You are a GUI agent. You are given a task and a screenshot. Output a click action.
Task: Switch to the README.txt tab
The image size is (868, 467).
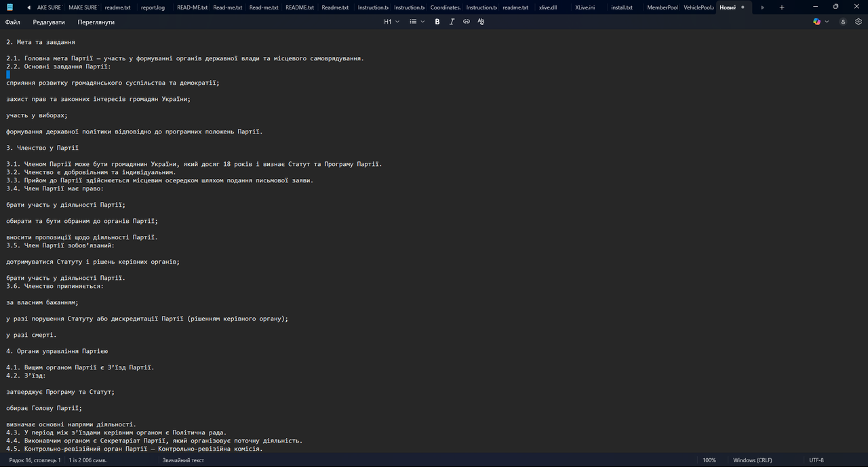click(299, 7)
